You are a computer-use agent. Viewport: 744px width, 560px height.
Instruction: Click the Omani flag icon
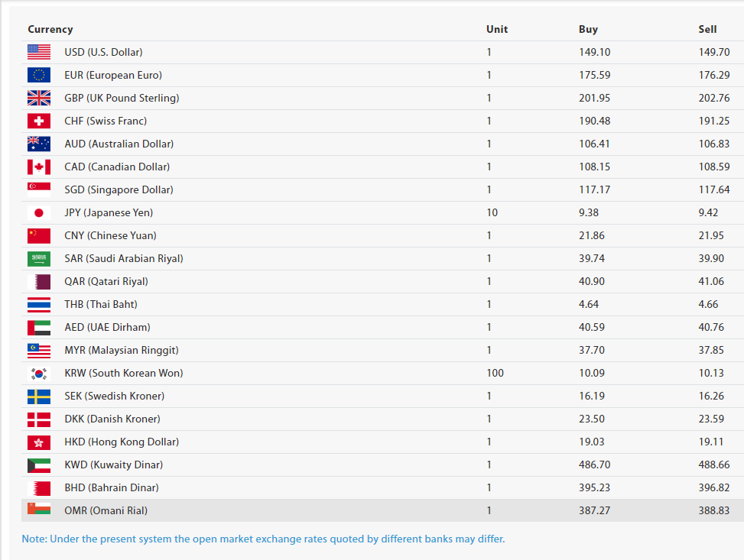[x=39, y=509]
